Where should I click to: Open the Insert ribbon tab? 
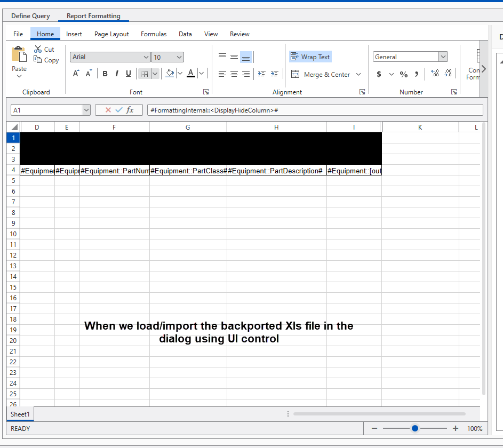[x=74, y=34]
